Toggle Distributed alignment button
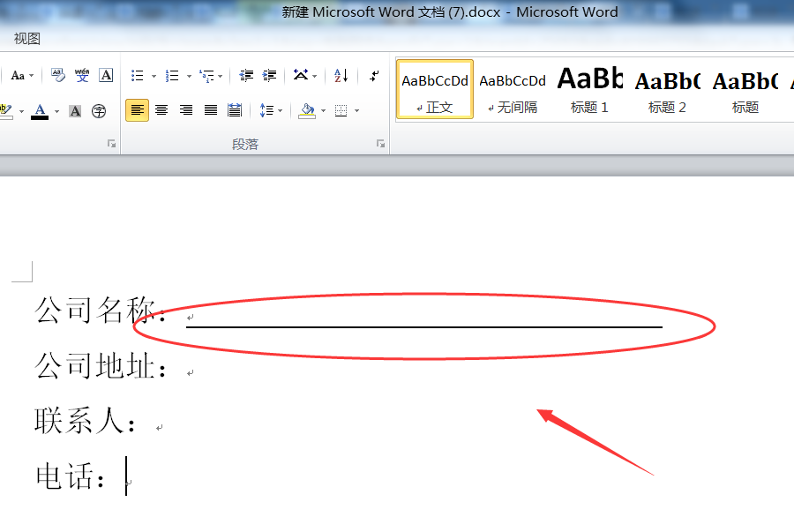Viewport: 794px width, 532px height. 235,110
